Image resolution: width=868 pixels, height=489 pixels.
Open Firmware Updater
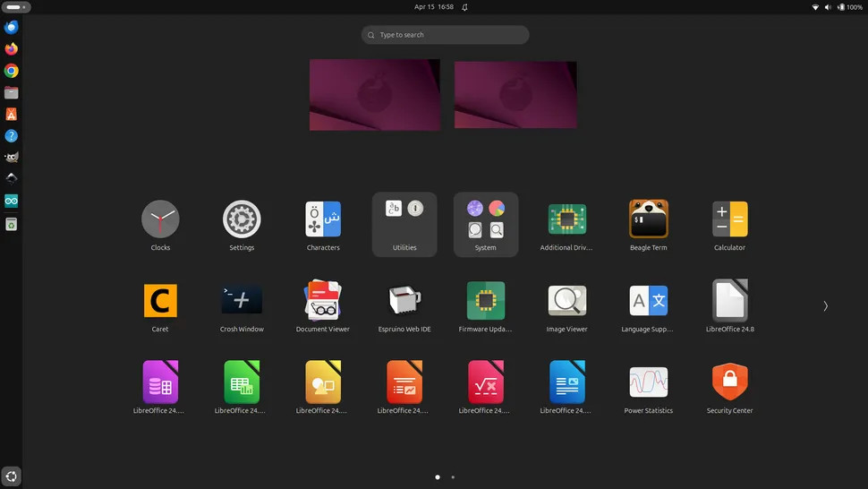point(486,301)
